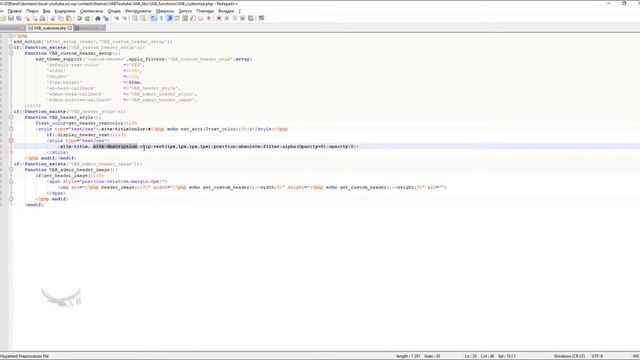Click the Cut scissors icon
Image resolution: width=640 pixels, height=360 pixels.
click(x=52, y=18)
